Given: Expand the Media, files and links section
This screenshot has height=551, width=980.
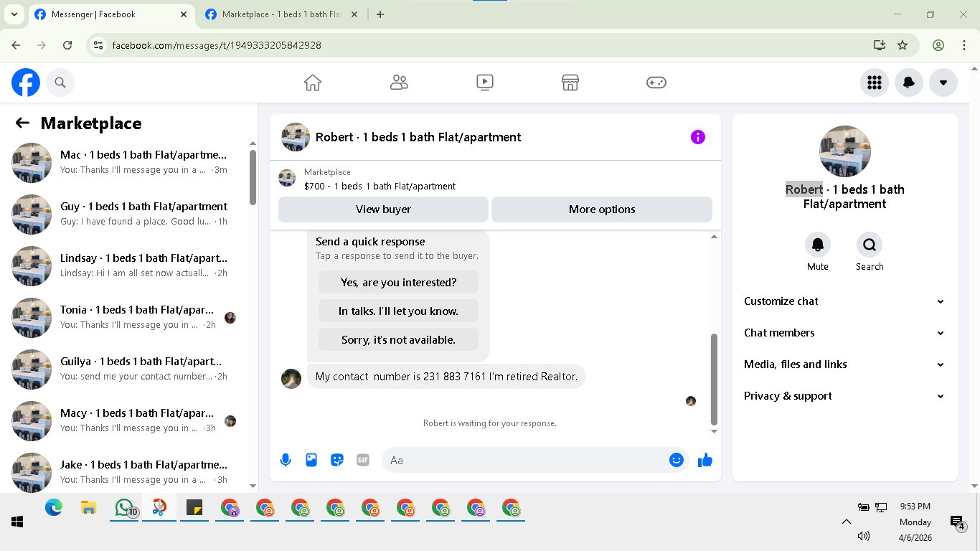Looking at the screenshot, I should [844, 364].
